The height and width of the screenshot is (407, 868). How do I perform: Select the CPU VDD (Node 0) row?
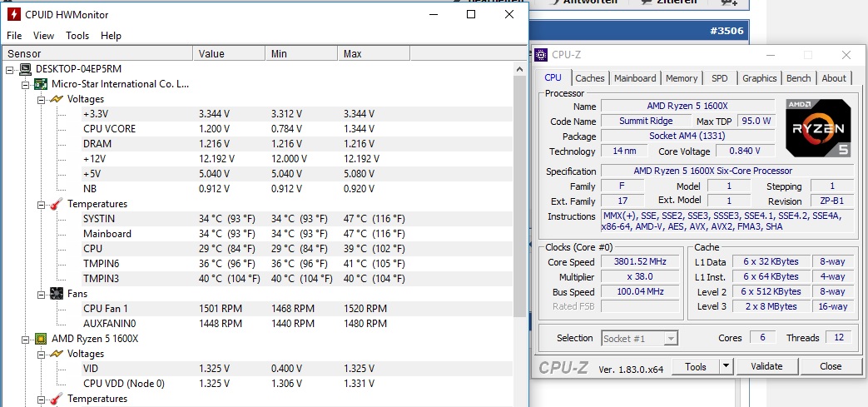pyautogui.click(x=297, y=384)
